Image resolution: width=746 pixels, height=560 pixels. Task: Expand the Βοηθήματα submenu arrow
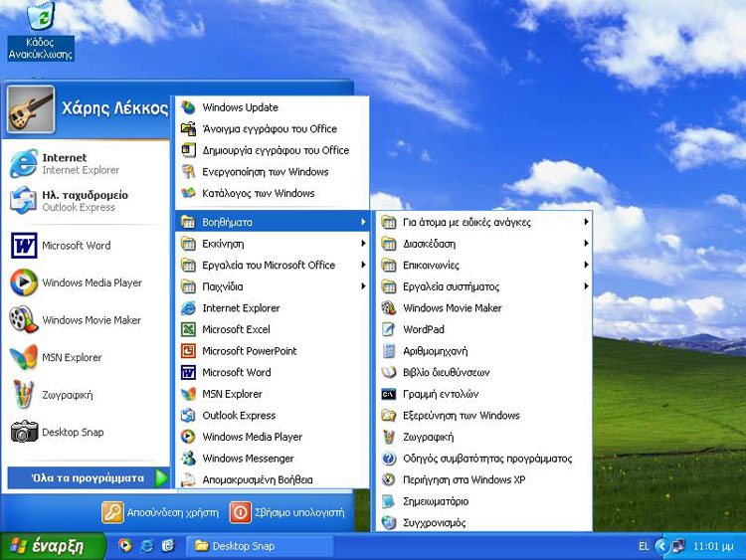click(x=363, y=222)
